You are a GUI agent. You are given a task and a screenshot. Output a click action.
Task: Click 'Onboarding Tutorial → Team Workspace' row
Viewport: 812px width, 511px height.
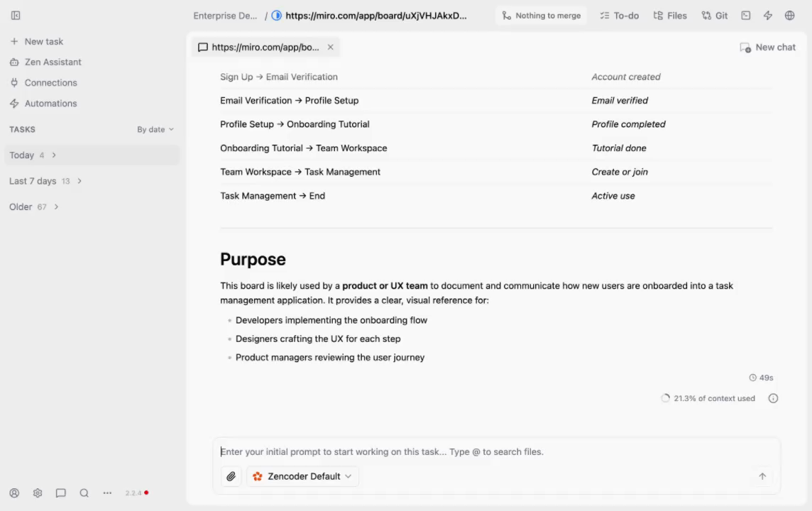(x=496, y=148)
